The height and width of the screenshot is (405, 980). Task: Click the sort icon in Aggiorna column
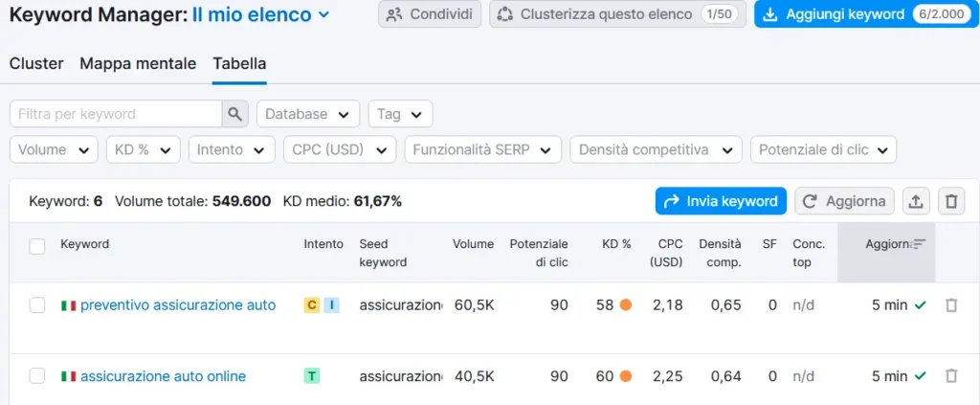pyautogui.click(x=919, y=244)
